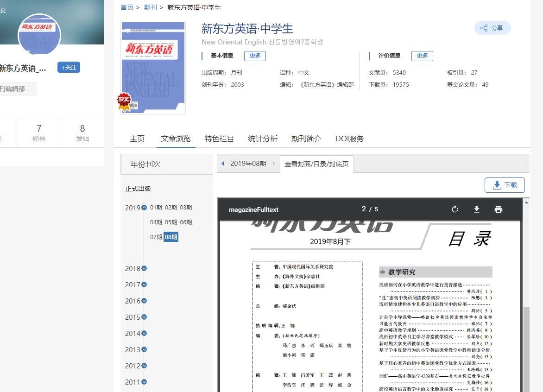Collapse the 2019 year list
The image size is (543, 392).
144,208
